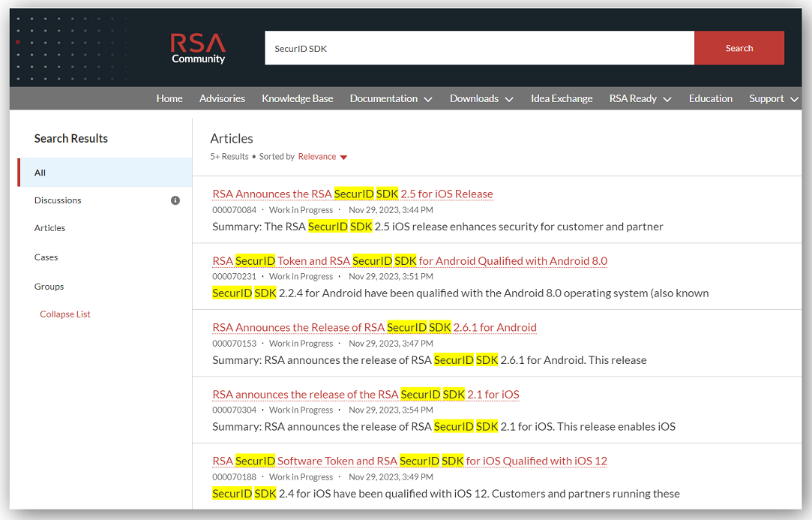The height and width of the screenshot is (520, 812).
Task: Show all results with the All filter
Action: pyautogui.click(x=40, y=172)
